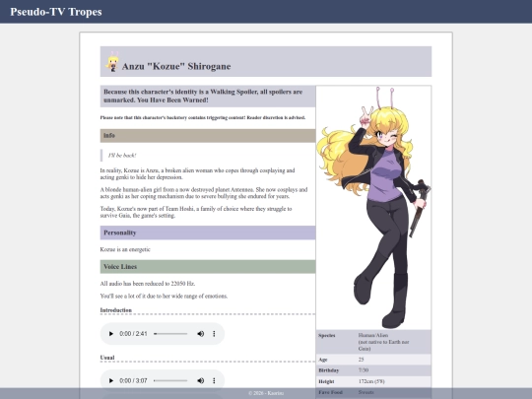Select the Introduction subsection label
This screenshot has height=399, width=532.
coord(115,310)
